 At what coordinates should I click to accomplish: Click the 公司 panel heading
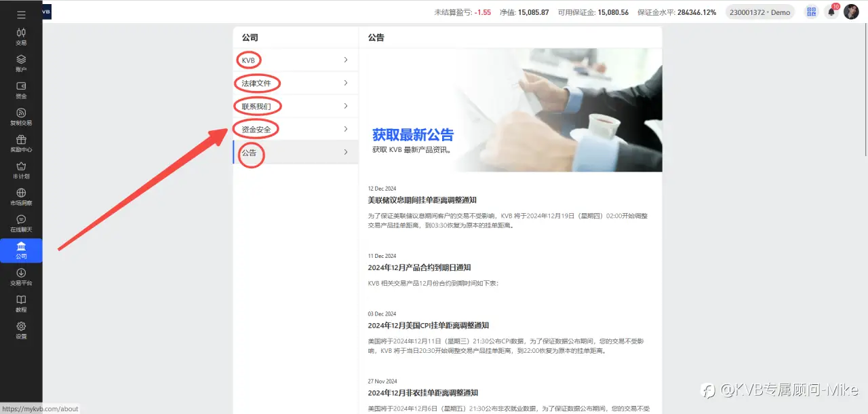[250, 38]
